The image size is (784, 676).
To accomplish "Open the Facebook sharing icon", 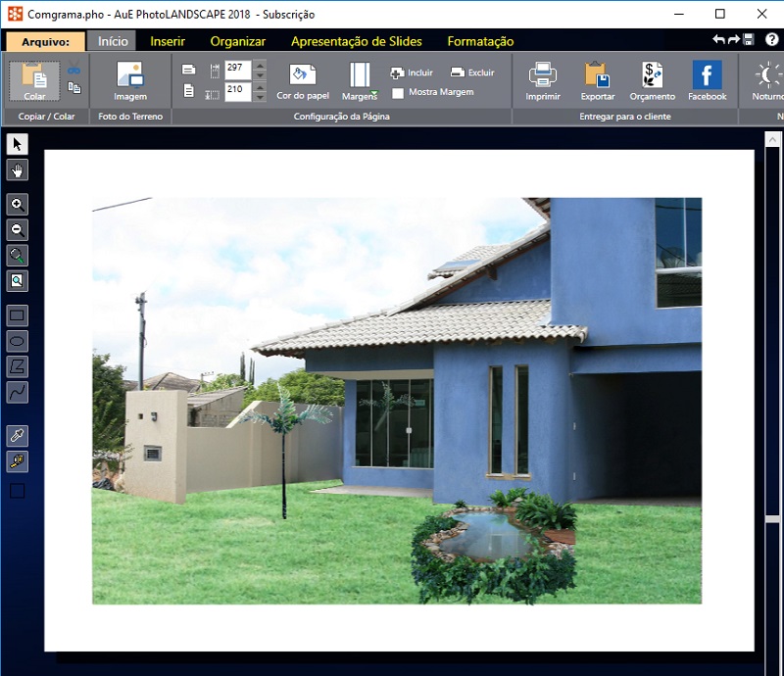I will coord(707,80).
